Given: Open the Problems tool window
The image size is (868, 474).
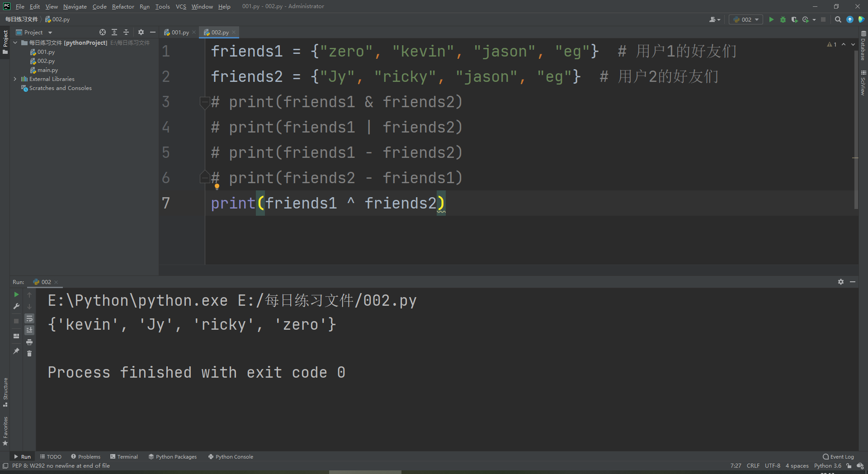Looking at the screenshot, I should click(86, 457).
